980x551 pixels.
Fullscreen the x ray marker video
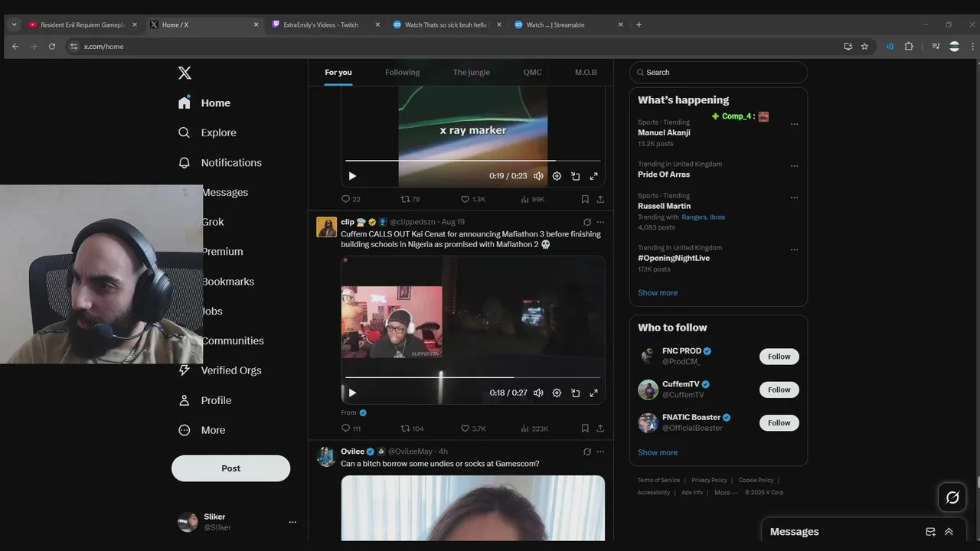pyautogui.click(x=593, y=176)
